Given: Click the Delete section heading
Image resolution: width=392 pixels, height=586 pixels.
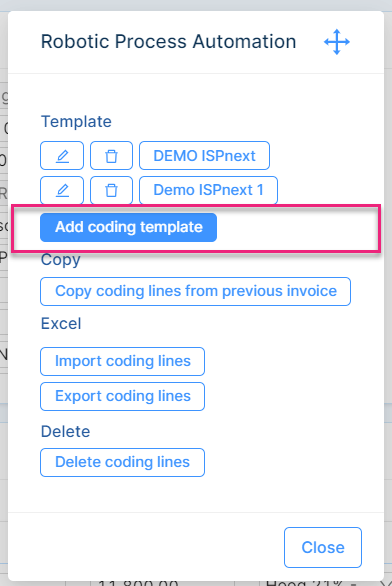Looking at the screenshot, I should [x=65, y=432].
